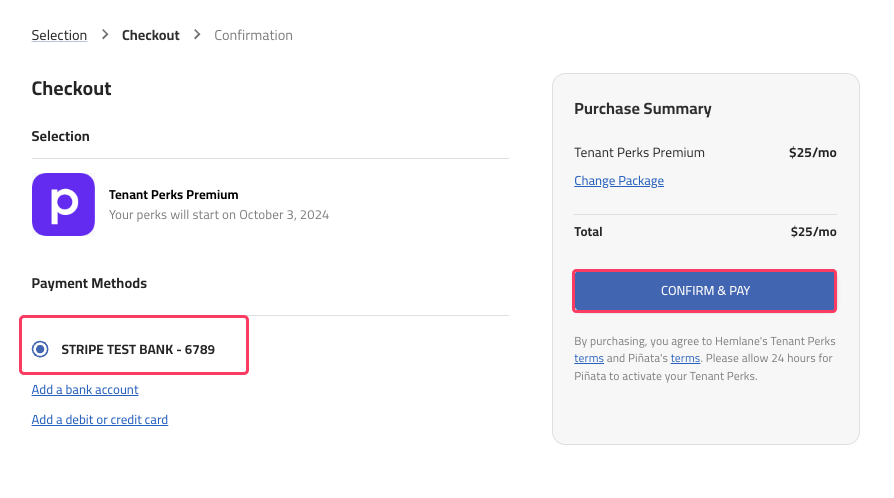The image size is (894, 498).
Task: Click the chevron after Selection breadcrumb
Action: click(x=105, y=35)
